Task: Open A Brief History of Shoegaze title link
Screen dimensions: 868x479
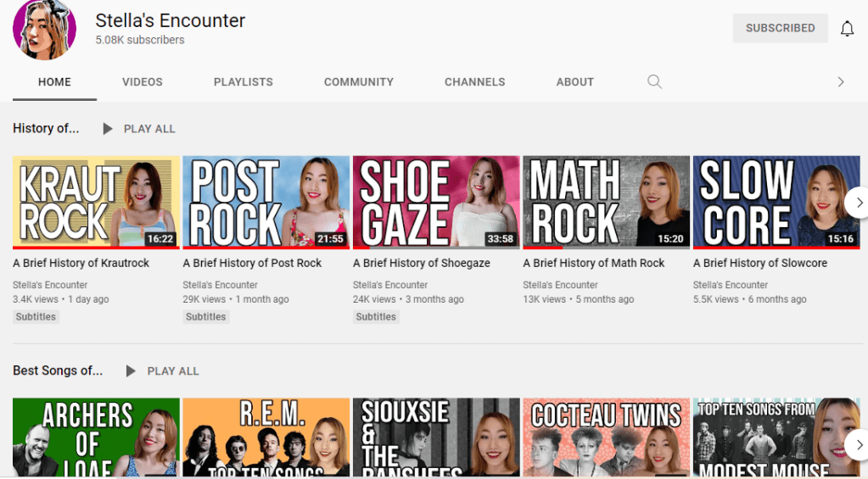Action: coord(421,263)
